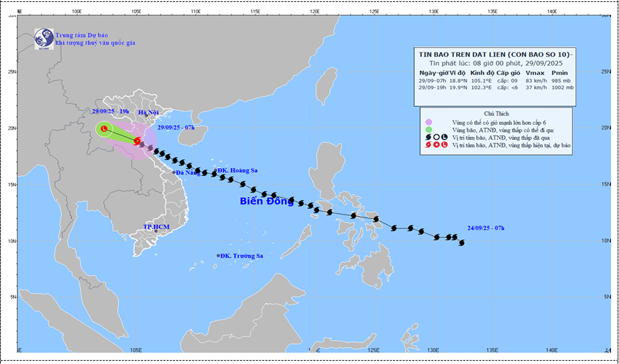Click the ĐK. Trường Sa island marker

click(218, 256)
